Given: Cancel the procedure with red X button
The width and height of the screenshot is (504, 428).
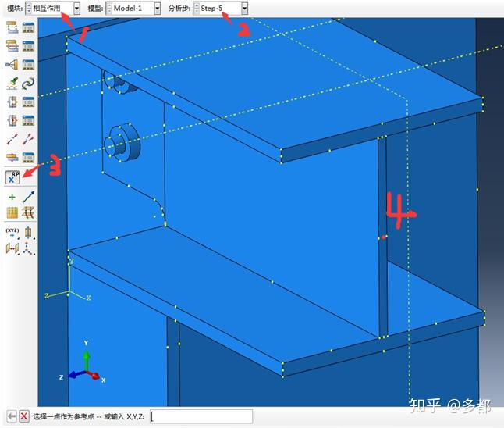Looking at the screenshot, I should pos(23,416).
